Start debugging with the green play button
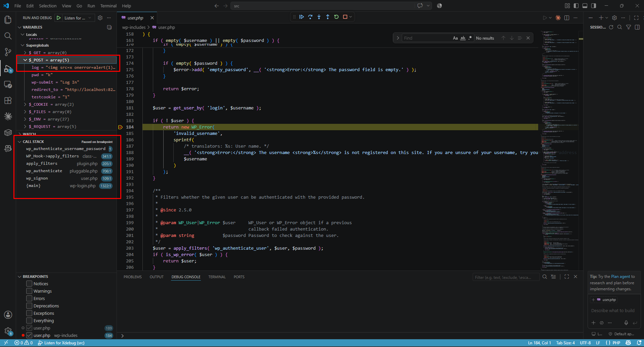The width and height of the screenshot is (644, 347). (x=59, y=18)
